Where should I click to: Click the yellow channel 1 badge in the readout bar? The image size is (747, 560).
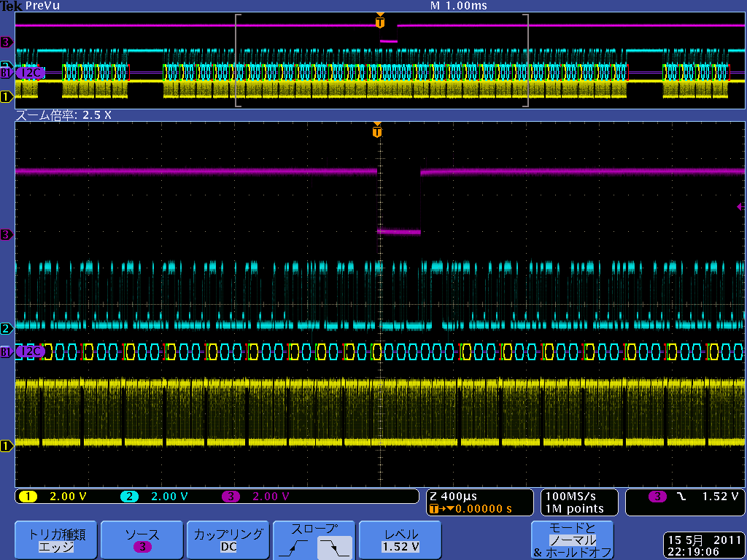pos(28,497)
